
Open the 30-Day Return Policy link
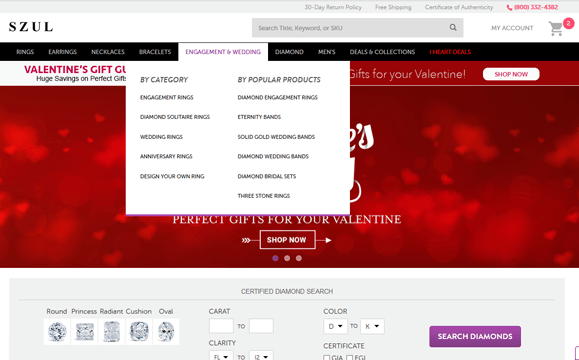333,7
